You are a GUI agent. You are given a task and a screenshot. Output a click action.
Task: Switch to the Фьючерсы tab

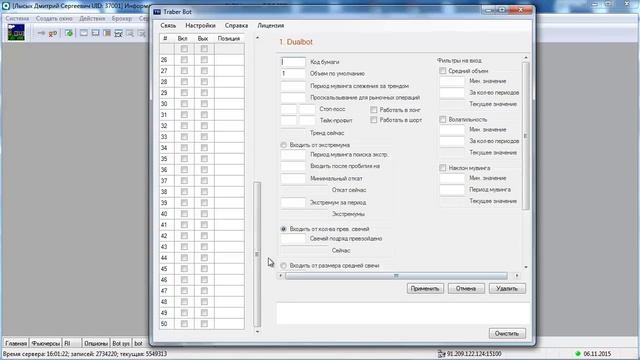[46, 344]
